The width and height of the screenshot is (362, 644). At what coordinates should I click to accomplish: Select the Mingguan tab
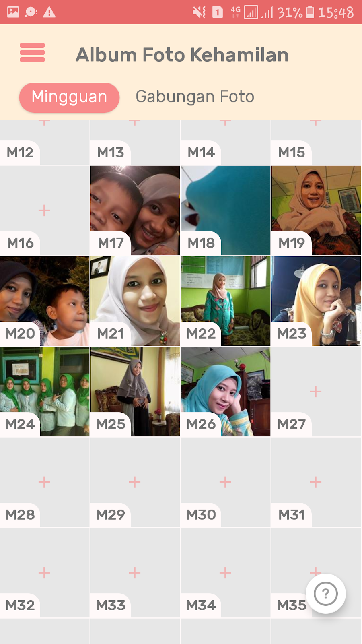[x=69, y=97]
